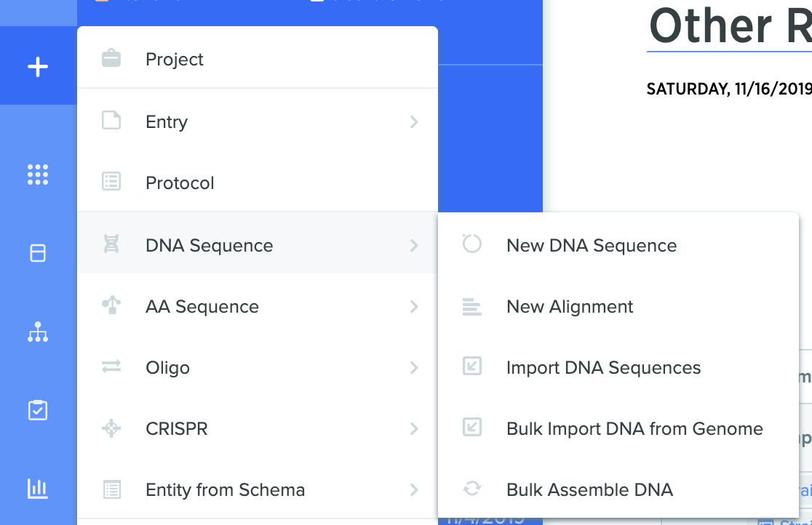Select the DNA Sequence menu item
The width and height of the screenshot is (812, 525).
pyautogui.click(x=258, y=245)
